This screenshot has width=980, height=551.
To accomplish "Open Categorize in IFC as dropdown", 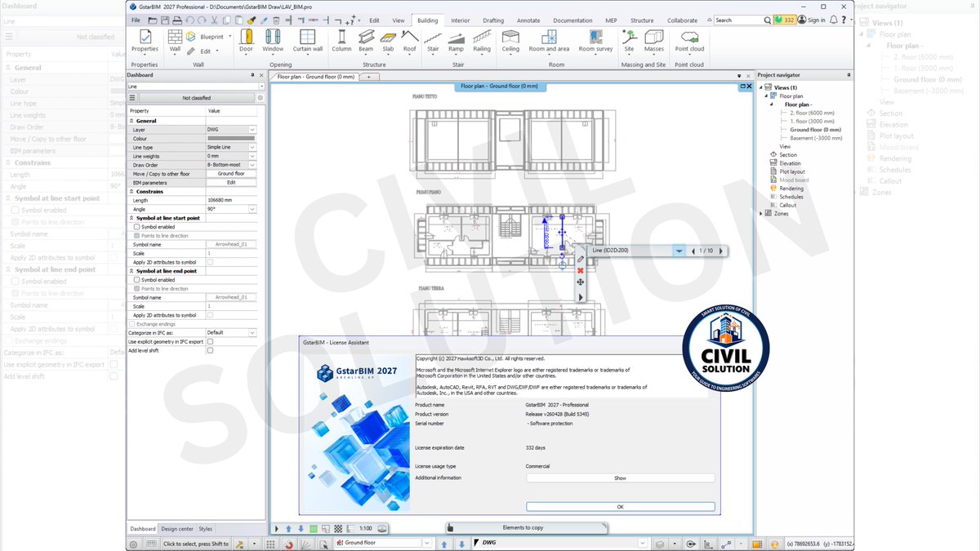I will [x=252, y=333].
